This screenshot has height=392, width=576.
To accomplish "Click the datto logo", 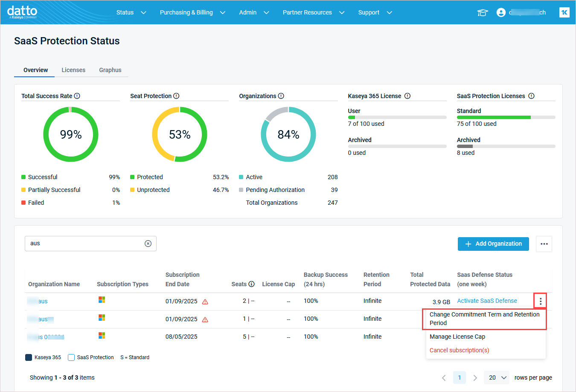I will pos(22,12).
